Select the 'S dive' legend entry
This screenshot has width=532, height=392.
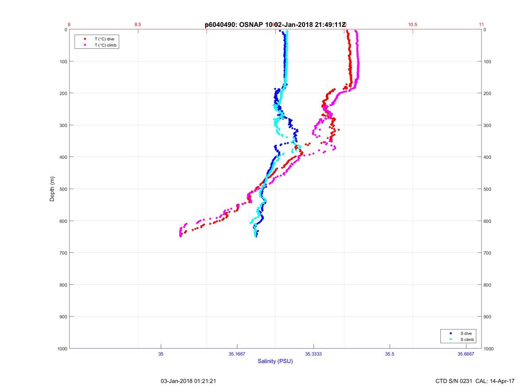tap(466, 333)
